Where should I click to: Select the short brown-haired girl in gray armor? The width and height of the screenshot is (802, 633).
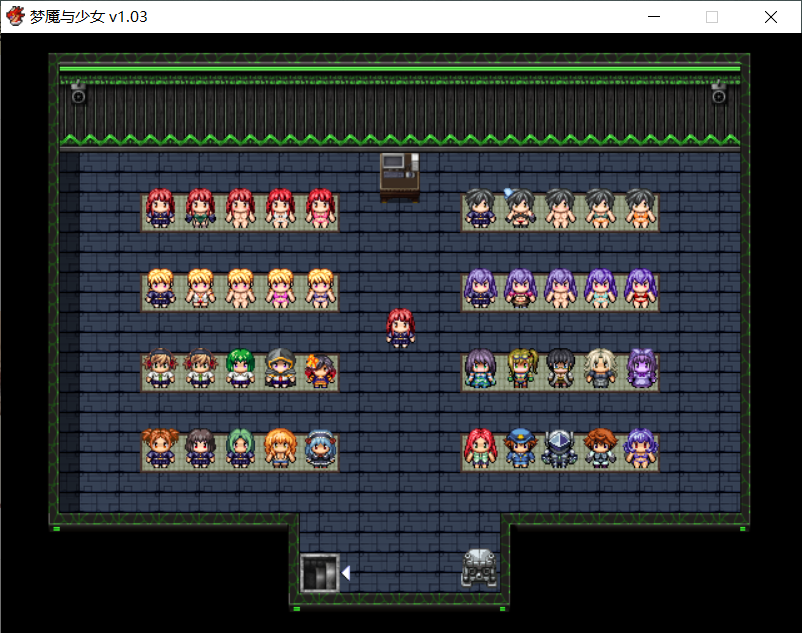[x=600, y=448]
